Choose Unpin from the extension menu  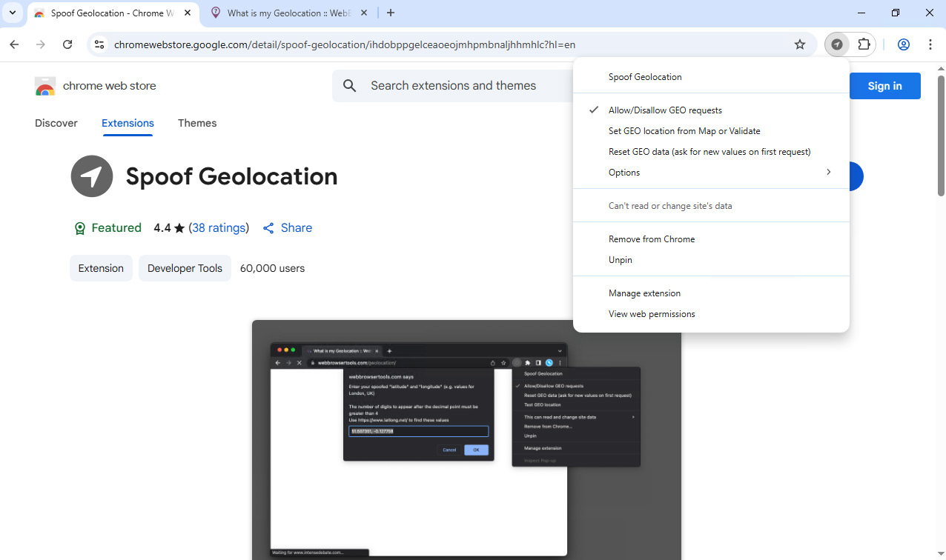click(x=711, y=260)
